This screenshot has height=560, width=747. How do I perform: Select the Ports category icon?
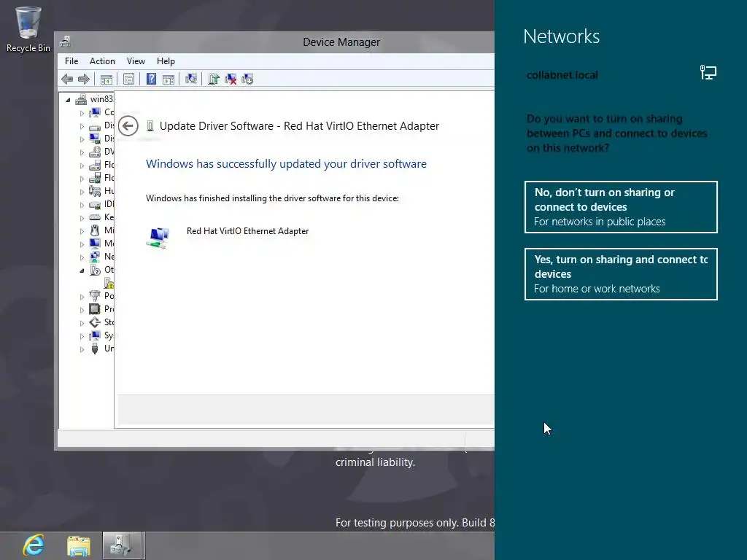pyautogui.click(x=95, y=296)
